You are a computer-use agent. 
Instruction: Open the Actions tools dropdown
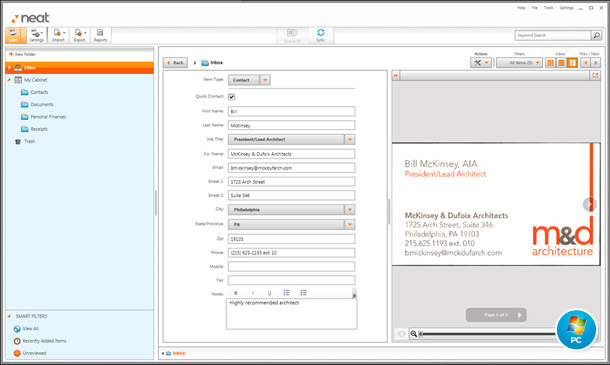[481, 63]
